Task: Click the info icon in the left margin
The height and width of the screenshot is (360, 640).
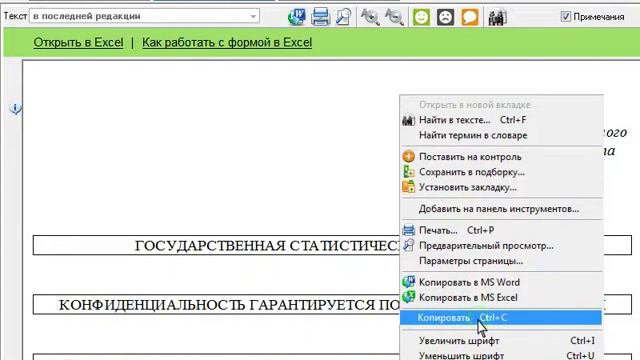Action: [x=15, y=109]
